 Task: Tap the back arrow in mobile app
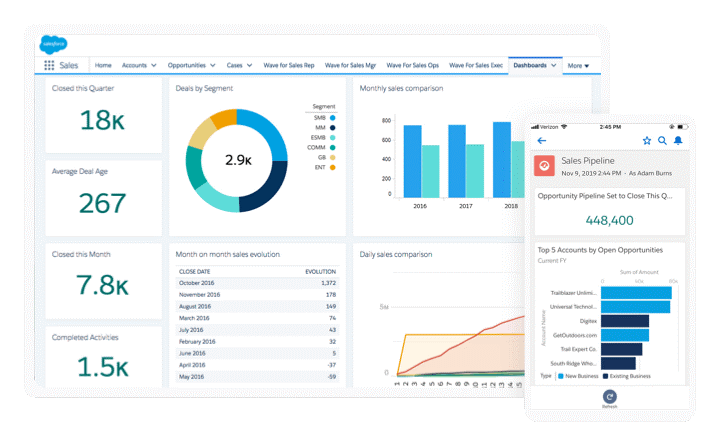click(x=542, y=141)
